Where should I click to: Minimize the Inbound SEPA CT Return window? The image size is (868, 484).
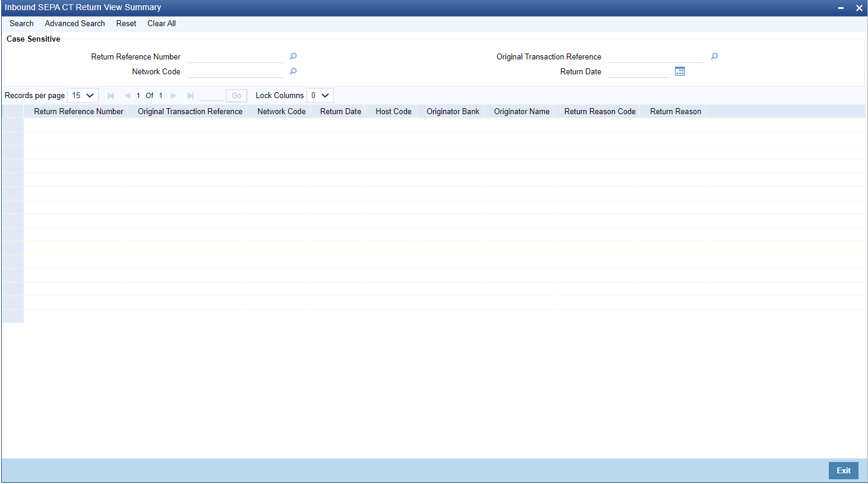point(841,8)
